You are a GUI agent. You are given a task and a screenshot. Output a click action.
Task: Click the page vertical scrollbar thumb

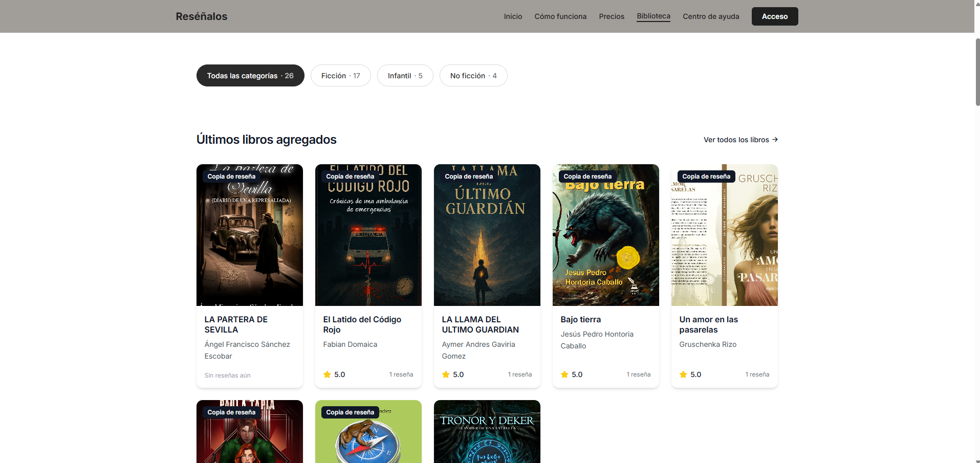pos(977,72)
